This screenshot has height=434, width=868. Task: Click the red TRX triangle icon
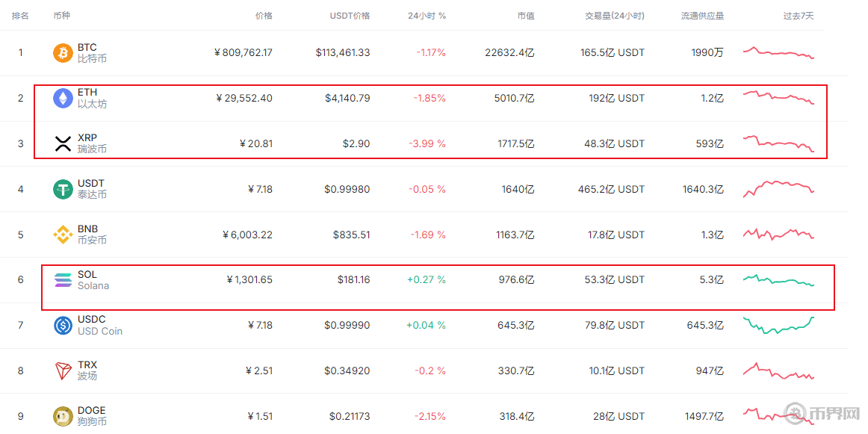pos(63,371)
